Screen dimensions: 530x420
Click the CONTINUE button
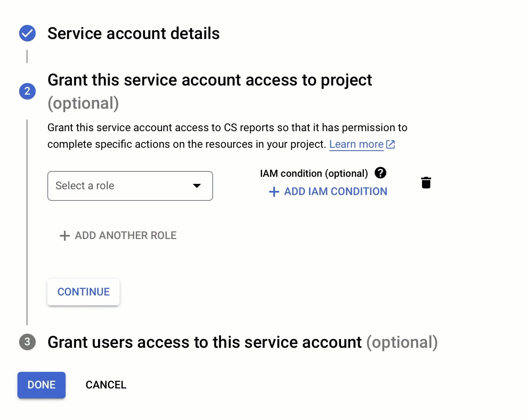click(x=83, y=292)
